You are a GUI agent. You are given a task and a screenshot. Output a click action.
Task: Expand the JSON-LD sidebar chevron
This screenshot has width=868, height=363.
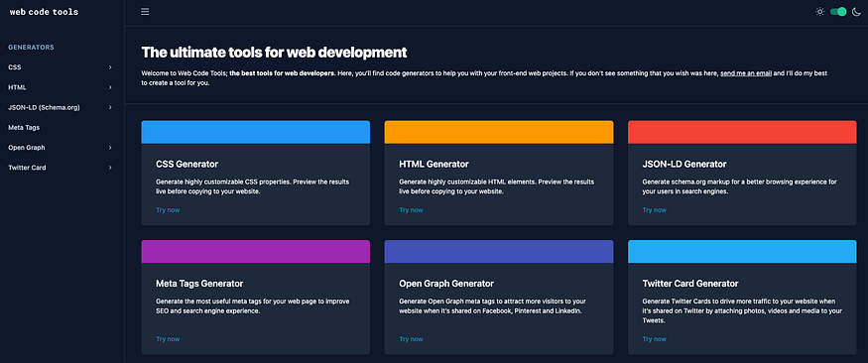110,107
